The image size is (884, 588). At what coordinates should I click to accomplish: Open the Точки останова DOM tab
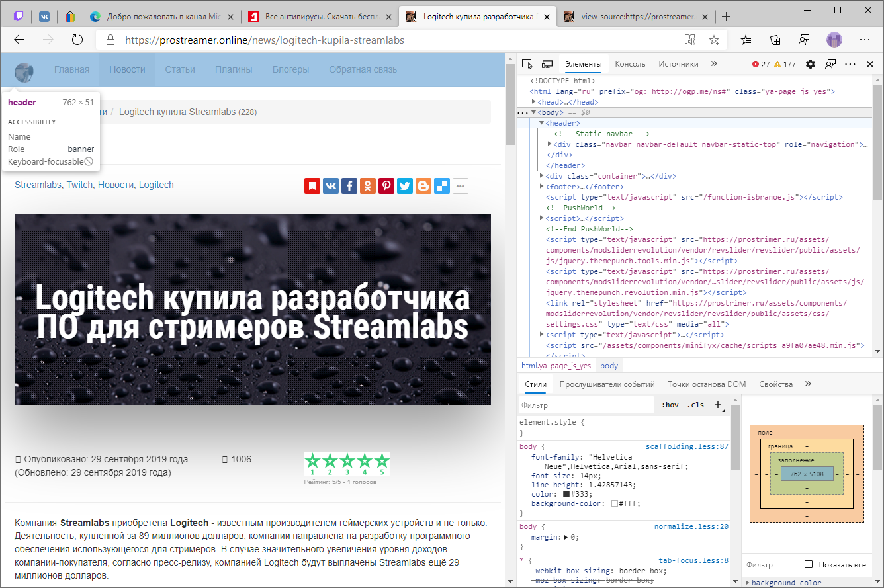(x=707, y=384)
